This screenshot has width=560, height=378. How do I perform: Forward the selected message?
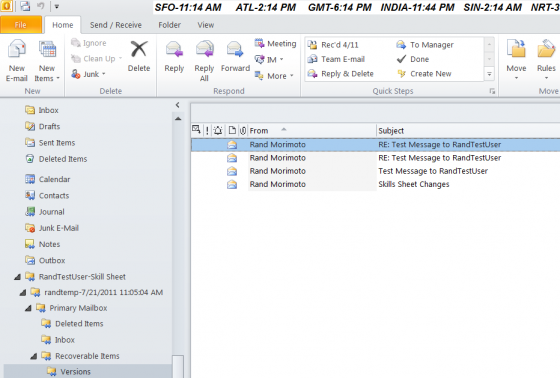[x=235, y=56]
